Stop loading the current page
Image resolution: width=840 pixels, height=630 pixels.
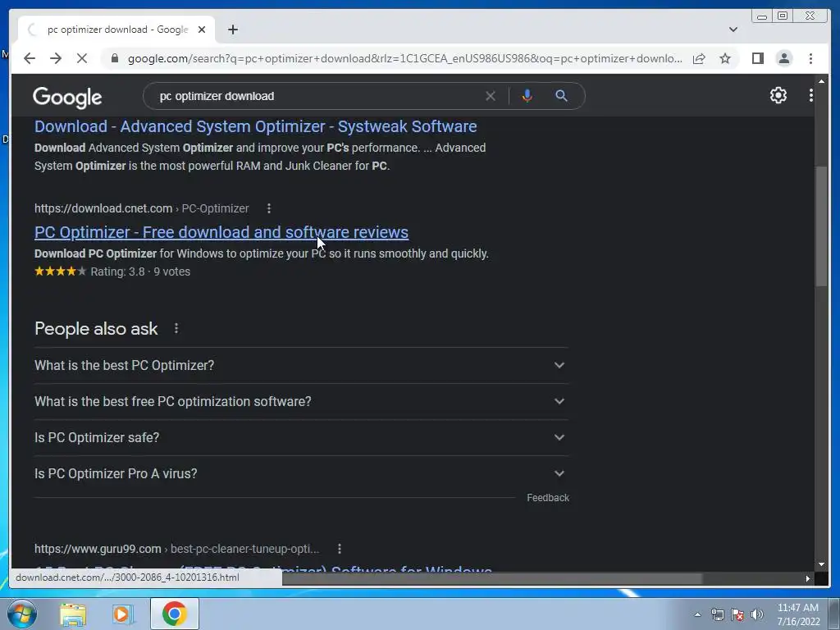[x=82, y=58]
